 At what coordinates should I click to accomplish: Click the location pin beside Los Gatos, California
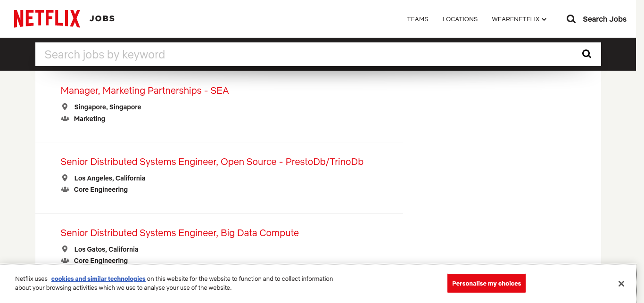tap(65, 249)
